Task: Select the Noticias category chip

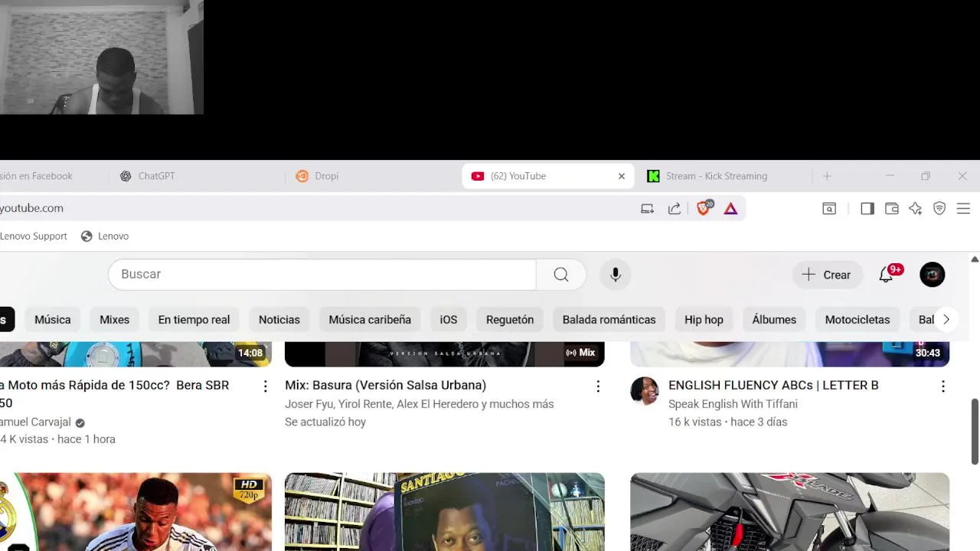Action: click(279, 320)
